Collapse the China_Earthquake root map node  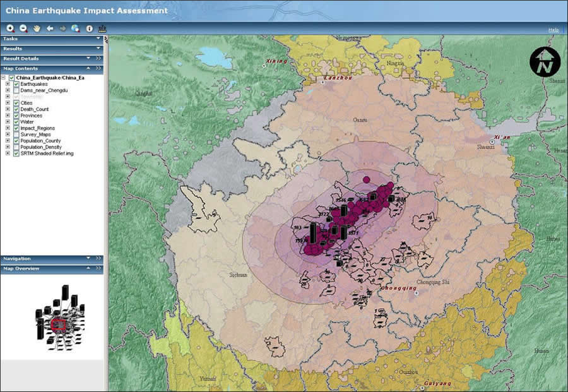coord(3,78)
